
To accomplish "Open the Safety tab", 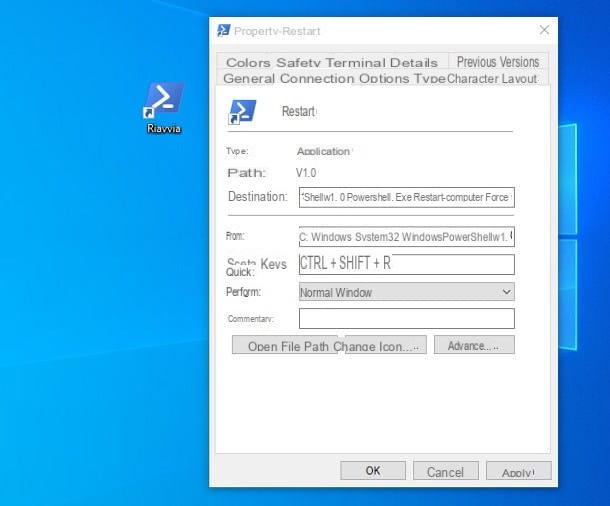I will 298,62.
